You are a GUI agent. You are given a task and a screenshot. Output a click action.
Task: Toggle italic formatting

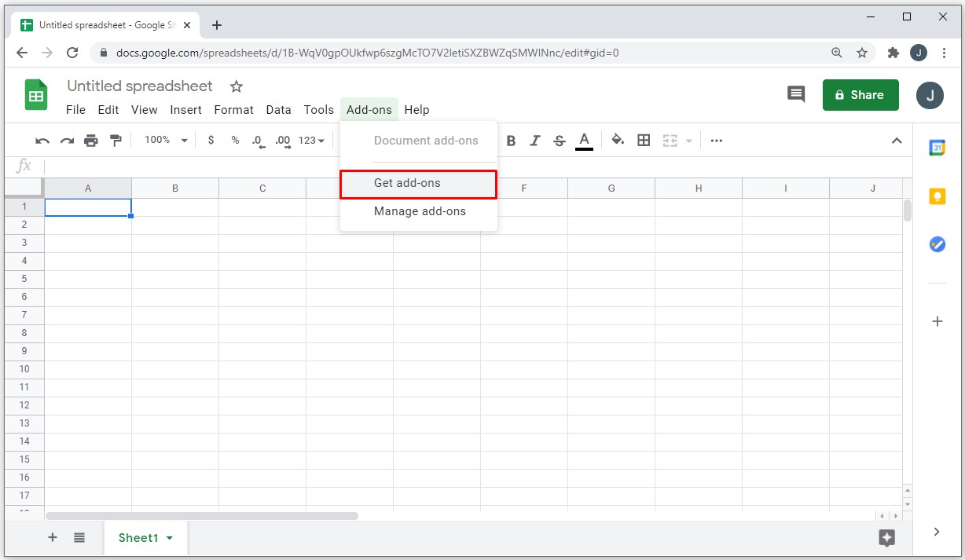pos(535,141)
